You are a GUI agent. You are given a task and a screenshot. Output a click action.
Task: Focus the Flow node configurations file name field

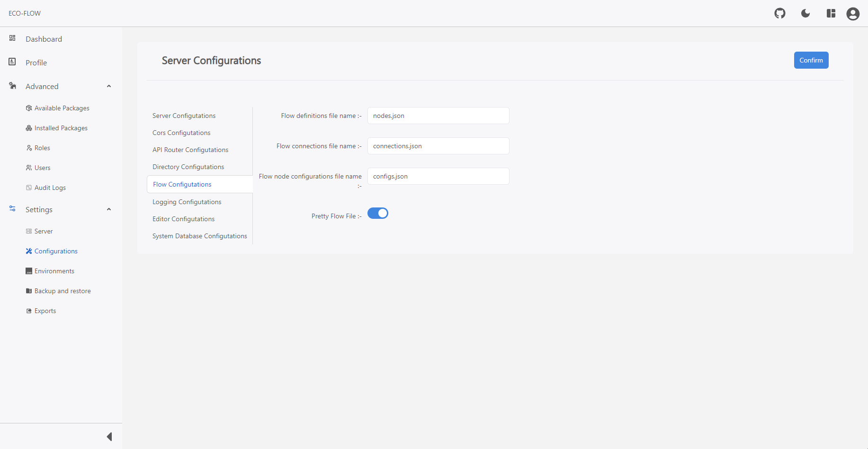pos(438,176)
